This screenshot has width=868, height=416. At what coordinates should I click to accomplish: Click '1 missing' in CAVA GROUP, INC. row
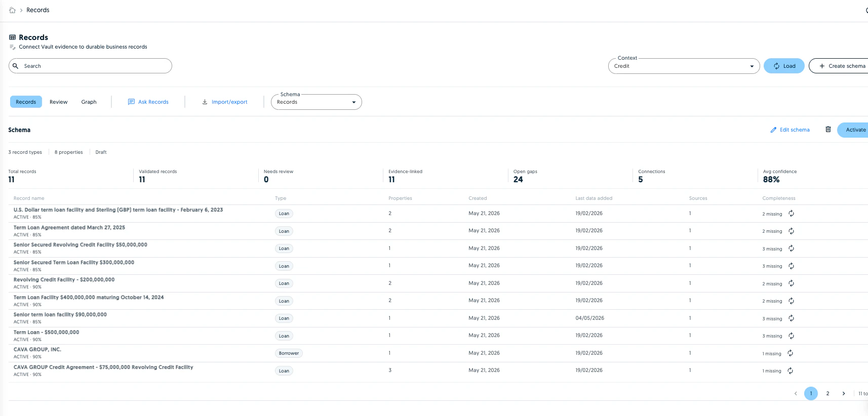tap(772, 354)
